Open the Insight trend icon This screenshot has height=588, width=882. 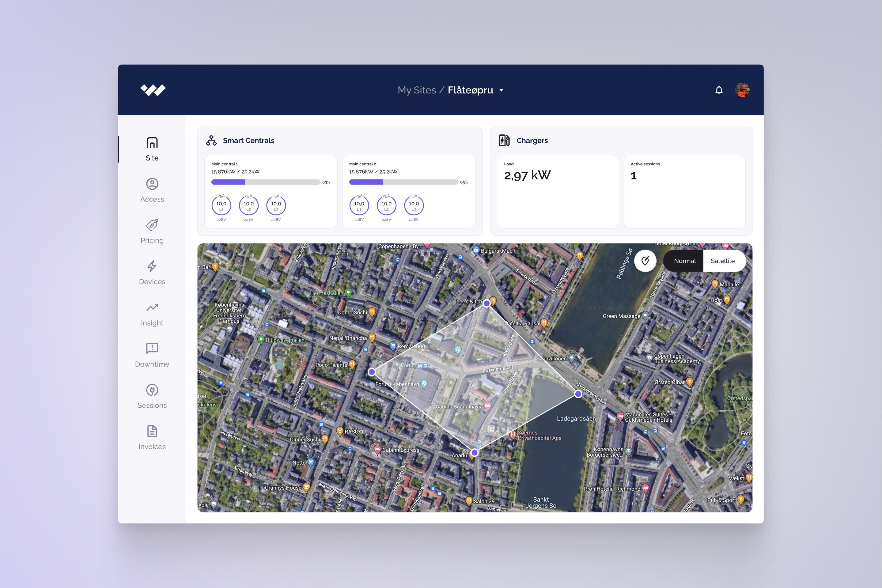[152, 307]
